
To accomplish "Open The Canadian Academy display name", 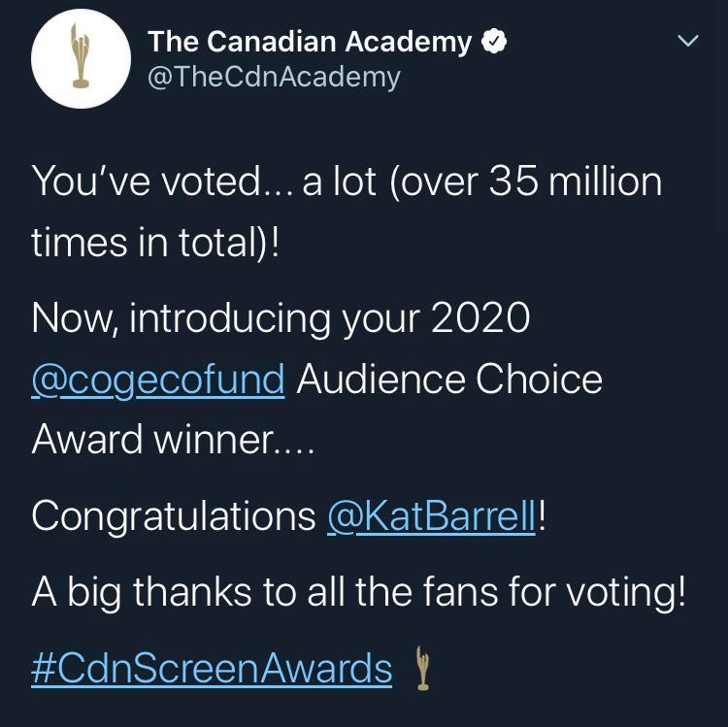I will 309,42.
